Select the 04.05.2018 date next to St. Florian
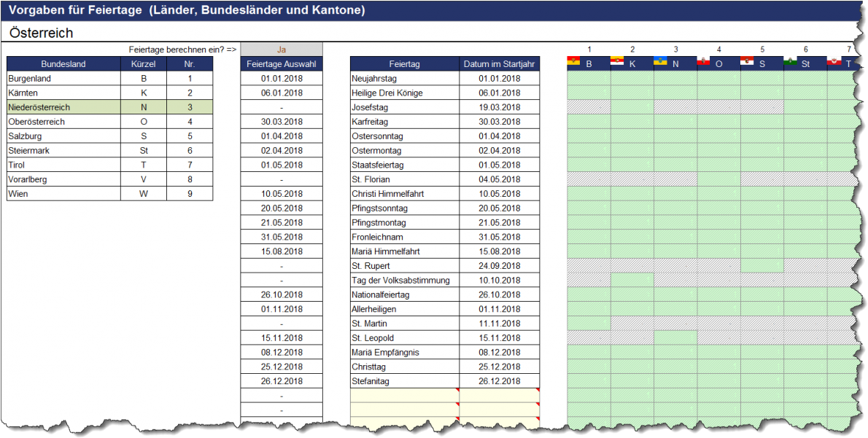This screenshot has height=438, width=868. (x=500, y=179)
